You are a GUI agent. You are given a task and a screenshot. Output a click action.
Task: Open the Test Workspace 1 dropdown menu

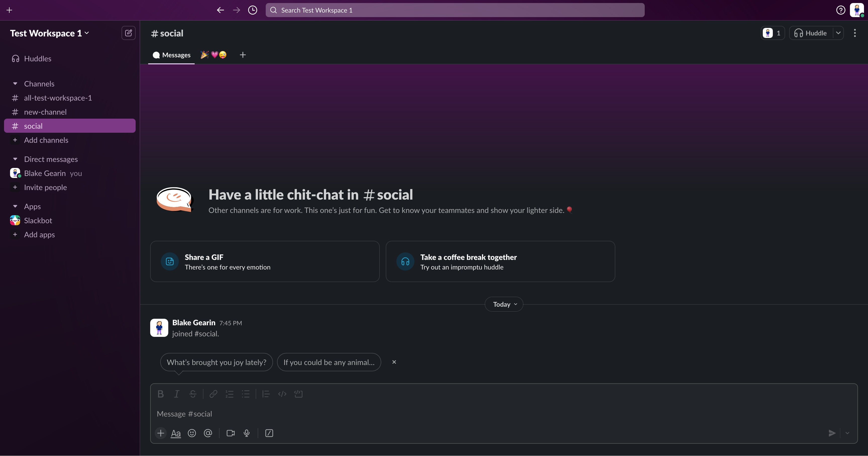[x=49, y=33]
